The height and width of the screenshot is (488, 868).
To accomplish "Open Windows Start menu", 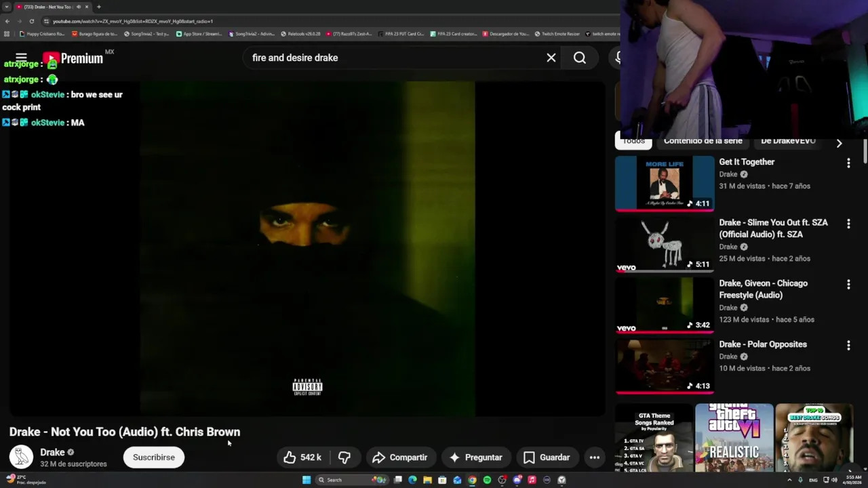I will coord(307,480).
